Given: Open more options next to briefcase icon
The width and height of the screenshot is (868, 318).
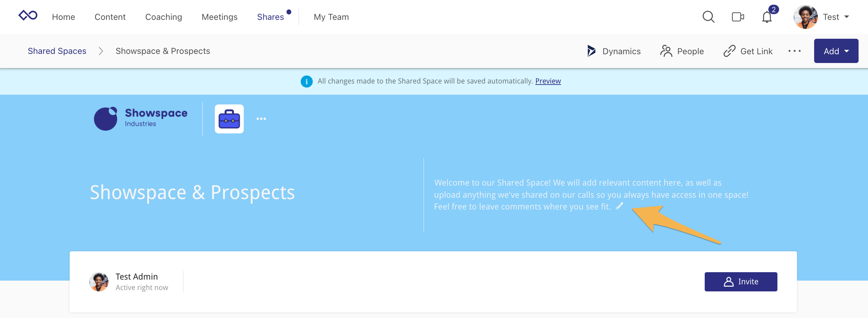Looking at the screenshot, I should tap(262, 119).
